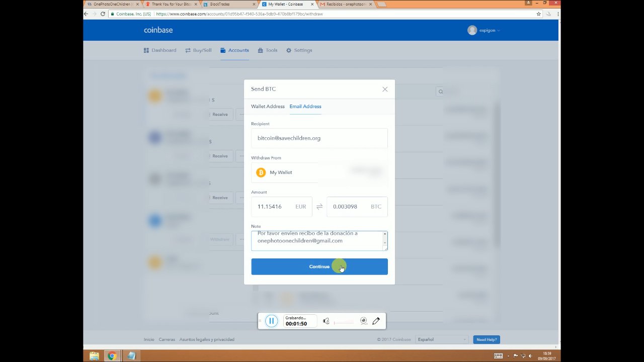Click the coinbase logo

coord(158,30)
